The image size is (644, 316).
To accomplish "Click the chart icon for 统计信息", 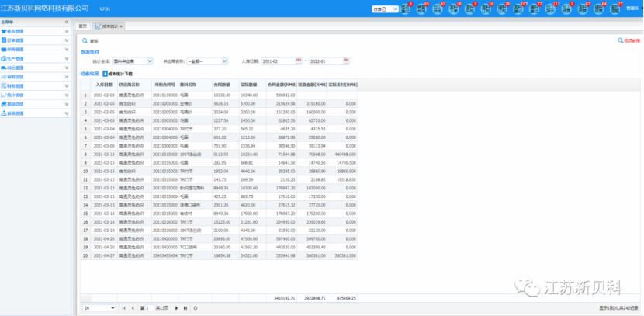I will pos(4,95).
